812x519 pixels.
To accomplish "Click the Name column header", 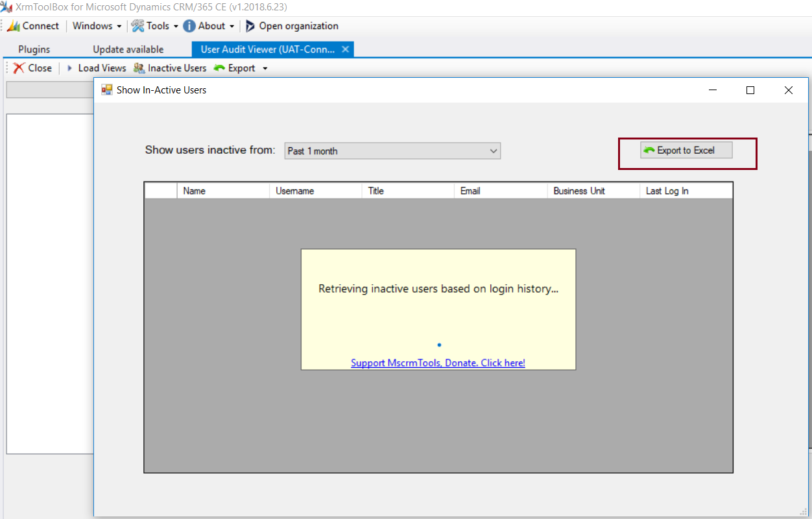I will [223, 190].
